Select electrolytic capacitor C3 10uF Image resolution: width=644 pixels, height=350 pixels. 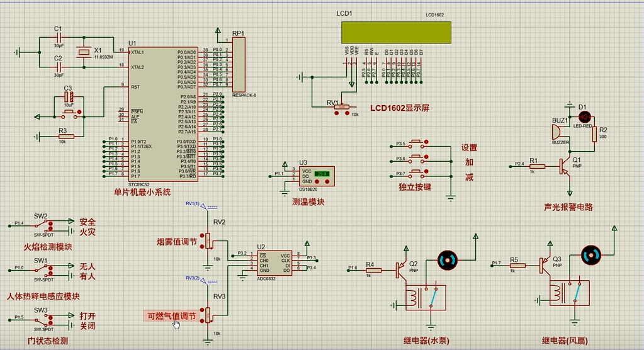click(69, 98)
